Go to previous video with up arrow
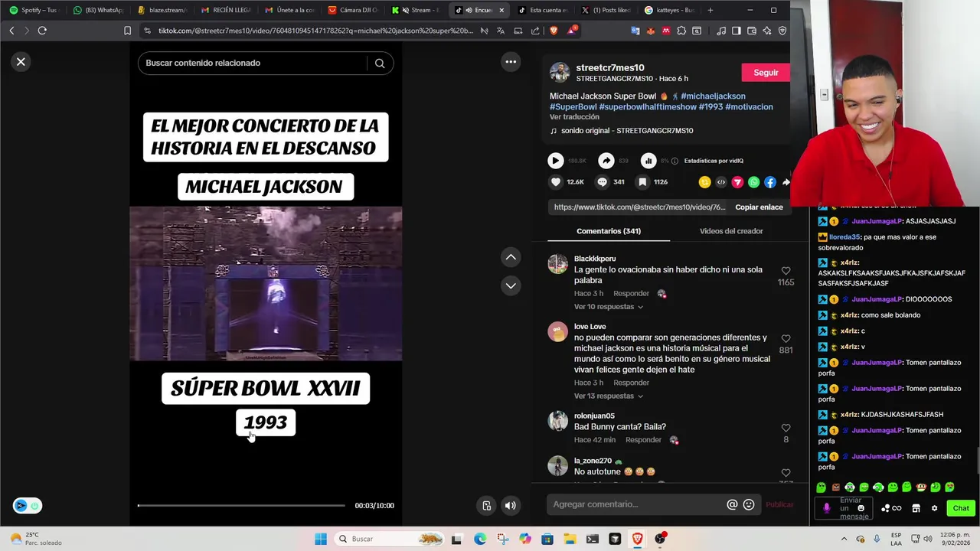 coord(511,257)
